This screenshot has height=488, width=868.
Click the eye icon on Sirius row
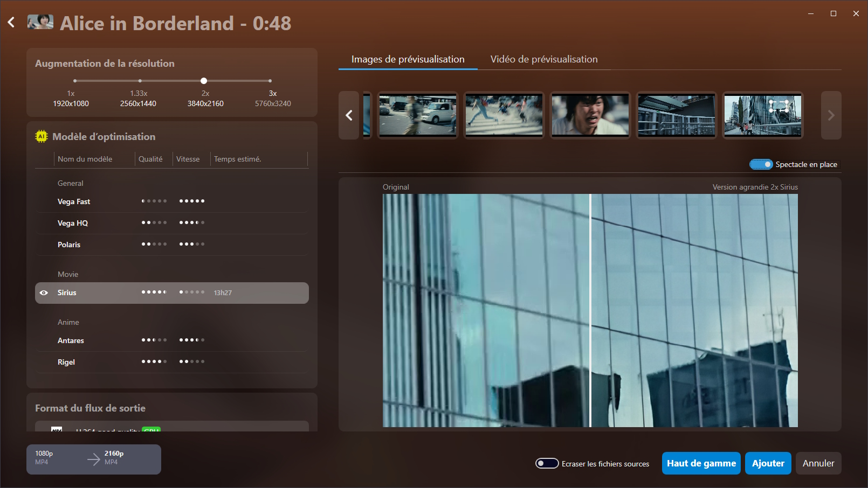44,293
